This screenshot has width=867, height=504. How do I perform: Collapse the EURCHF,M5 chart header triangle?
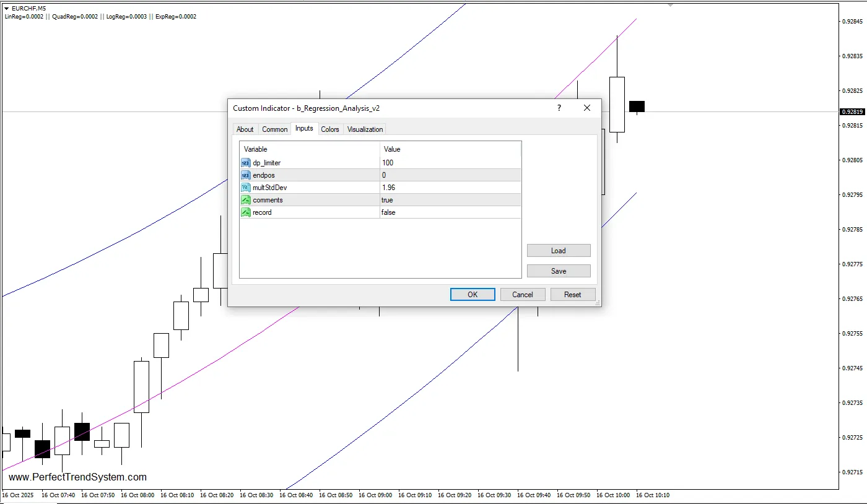pyautogui.click(x=6, y=8)
